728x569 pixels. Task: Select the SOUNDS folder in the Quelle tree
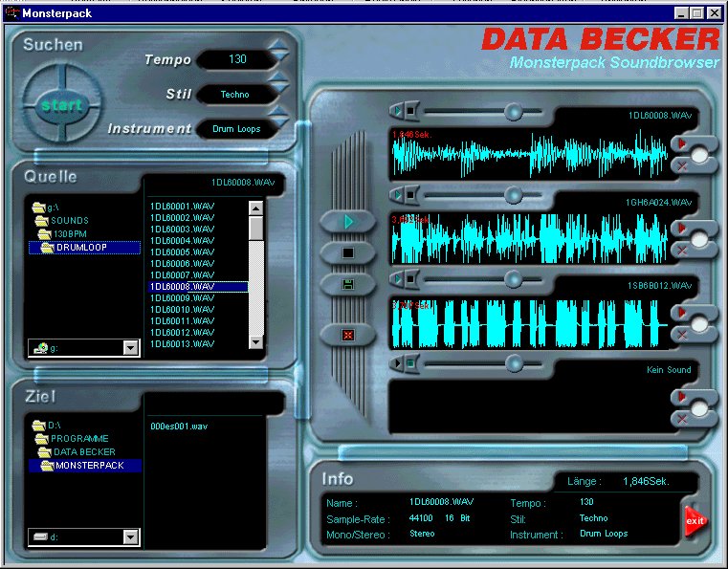pyautogui.click(x=70, y=221)
